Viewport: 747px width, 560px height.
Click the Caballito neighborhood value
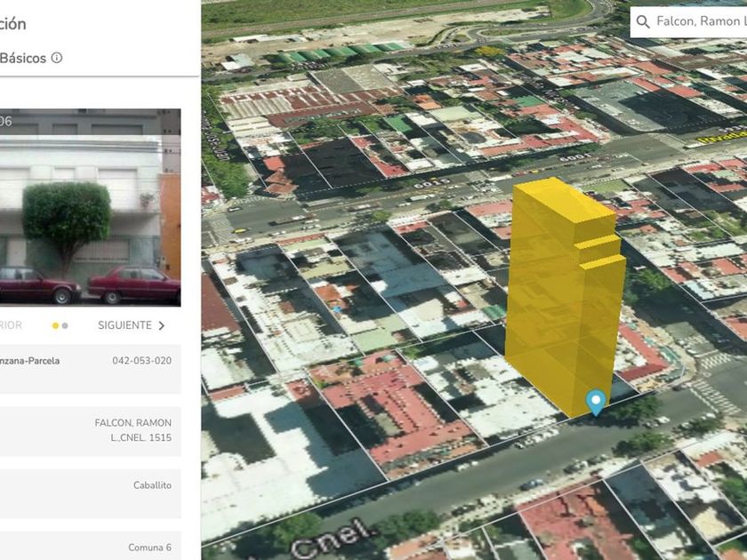(152, 485)
